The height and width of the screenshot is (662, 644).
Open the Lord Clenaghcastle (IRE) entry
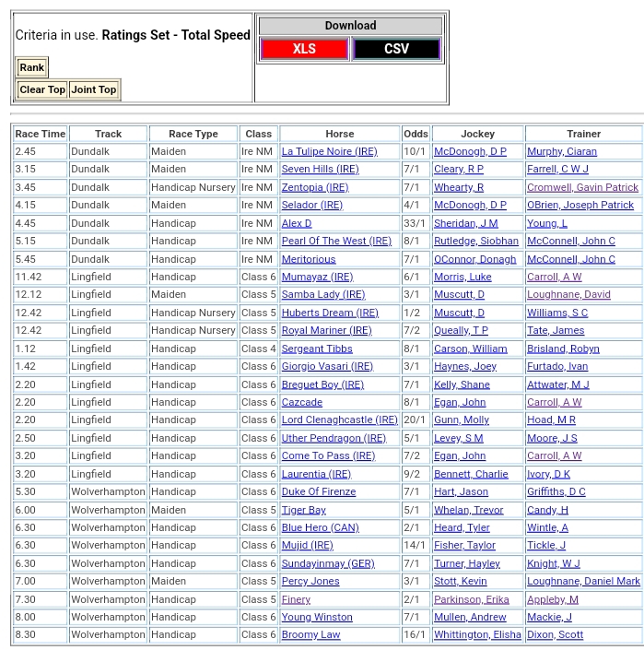coord(340,420)
